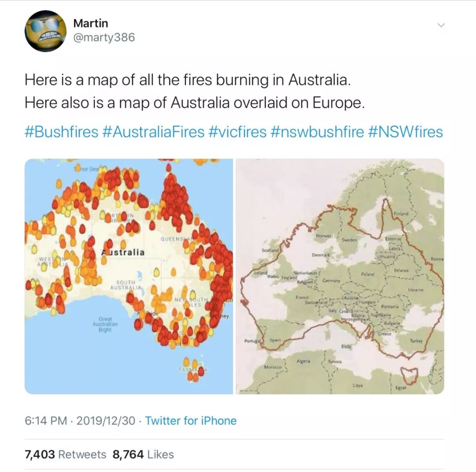Visit the #nswbushfire hashtag
The height and width of the screenshot is (472, 476).
point(315,131)
